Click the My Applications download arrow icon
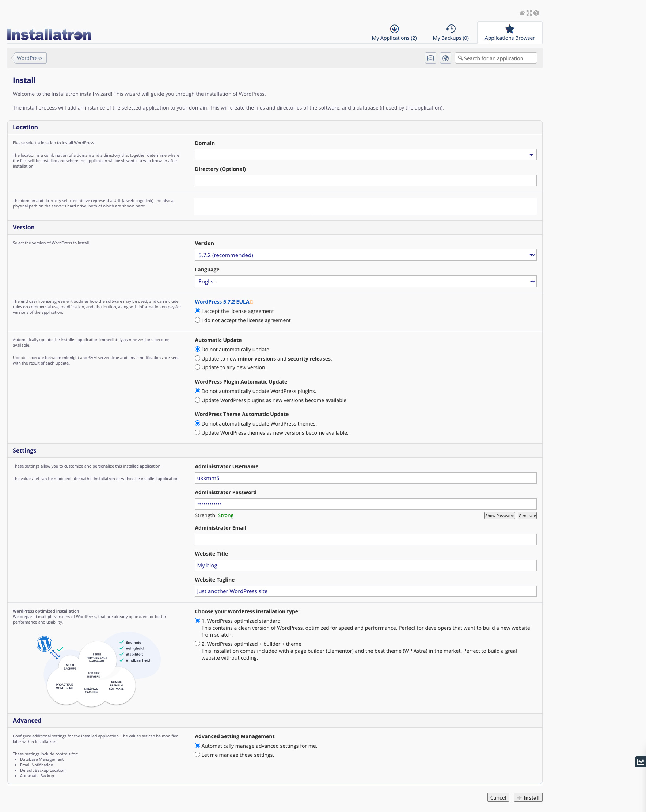Screen dimensions: 646x812 point(394,28)
